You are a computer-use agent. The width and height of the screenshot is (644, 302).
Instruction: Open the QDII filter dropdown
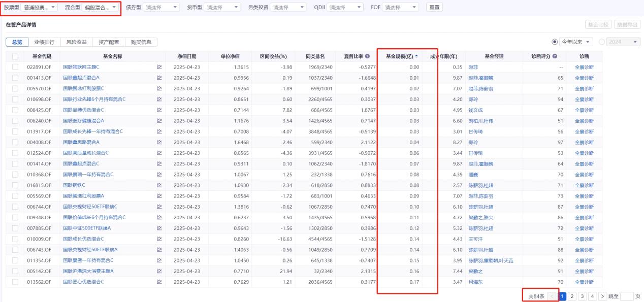[x=344, y=8]
